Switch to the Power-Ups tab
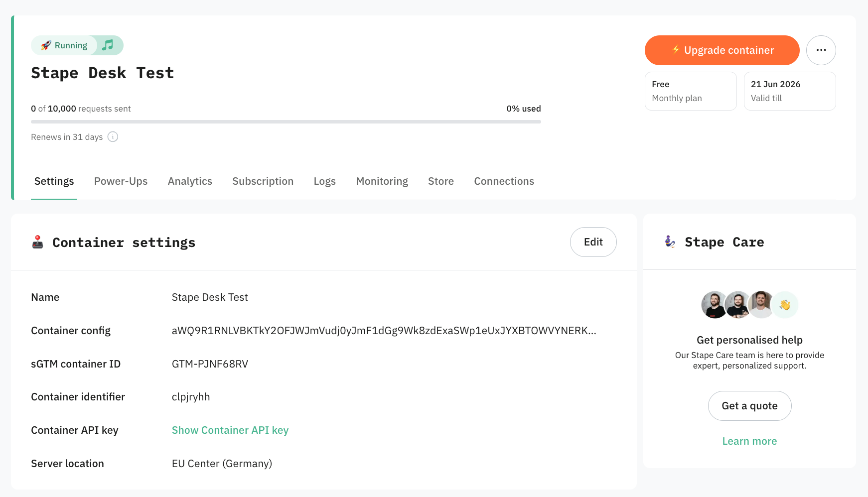 point(121,181)
